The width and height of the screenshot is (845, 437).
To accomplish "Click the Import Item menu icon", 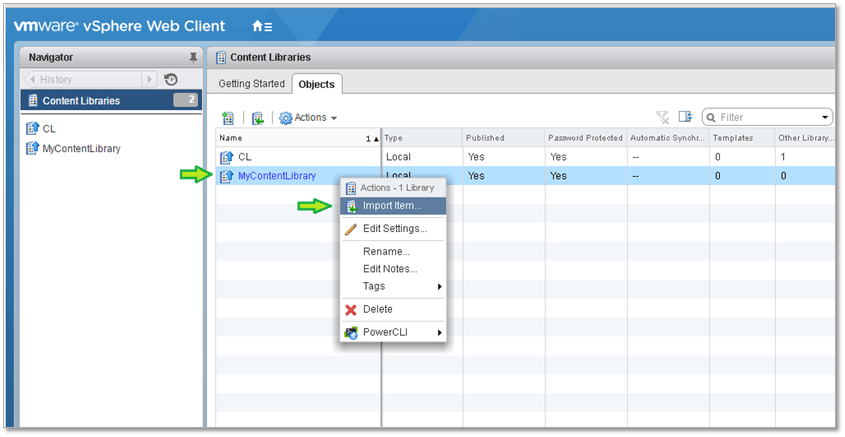I will coord(351,206).
